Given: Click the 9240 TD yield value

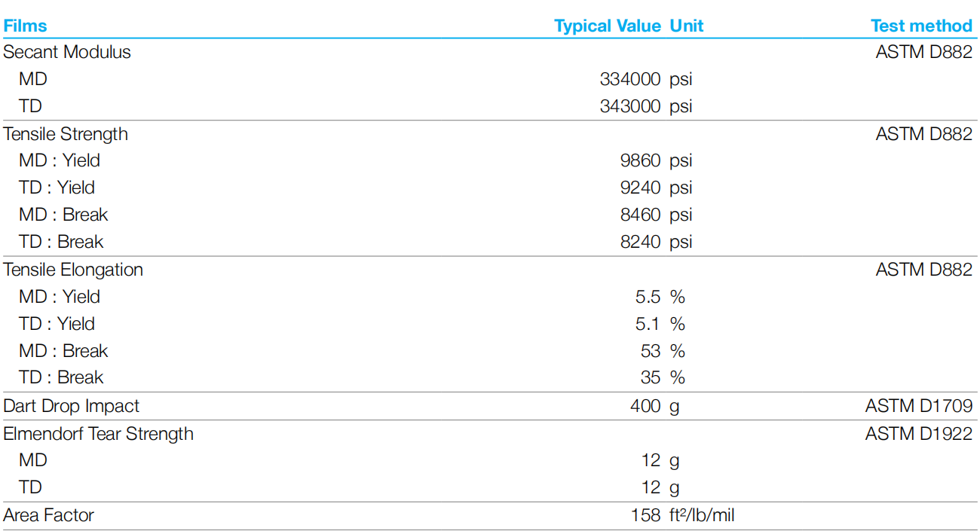Looking at the screenshot, I should [x=640, y=188].
